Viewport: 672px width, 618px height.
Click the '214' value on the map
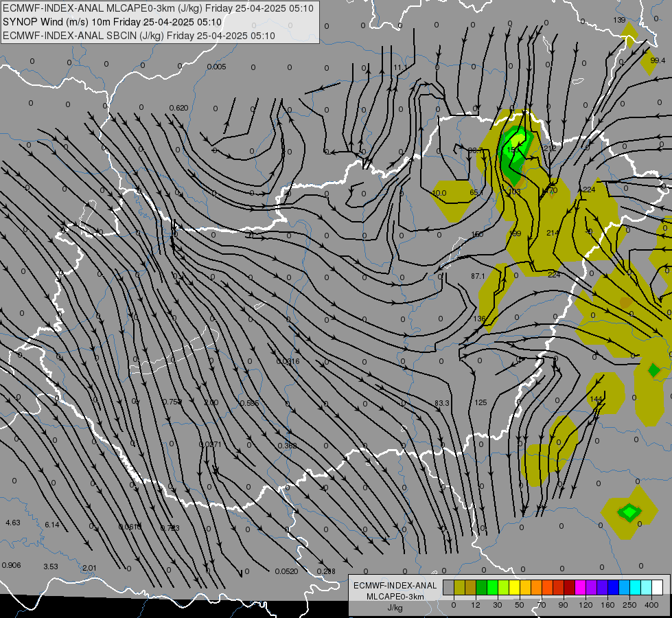553,233
